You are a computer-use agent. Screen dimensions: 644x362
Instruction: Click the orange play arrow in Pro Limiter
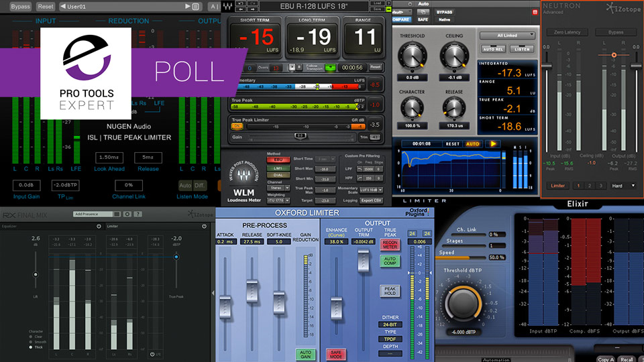493,144
